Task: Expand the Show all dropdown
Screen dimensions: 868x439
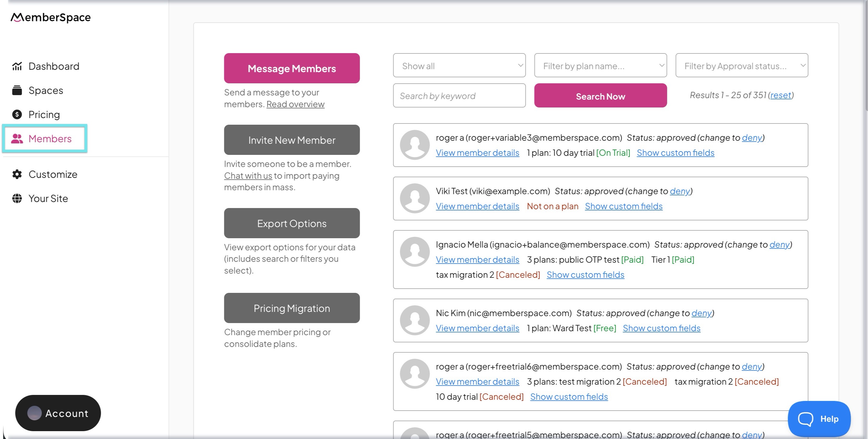Action: tap(459, 66)
